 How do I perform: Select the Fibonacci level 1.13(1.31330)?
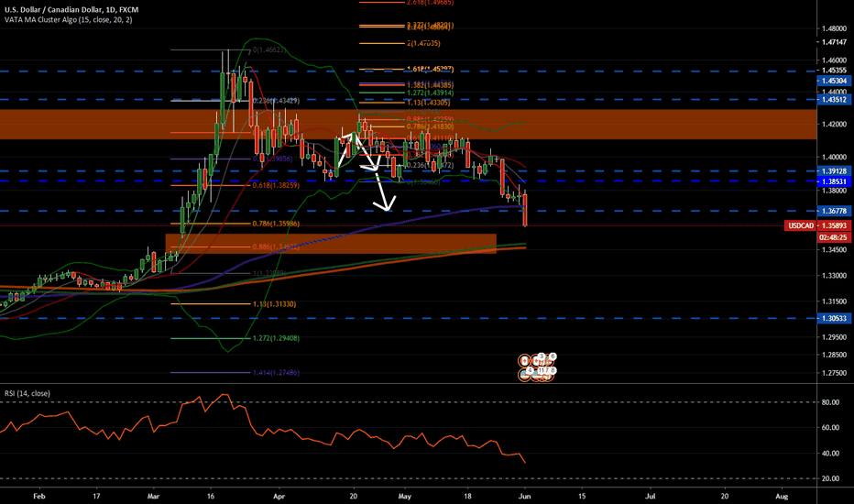tap(274, 304)
